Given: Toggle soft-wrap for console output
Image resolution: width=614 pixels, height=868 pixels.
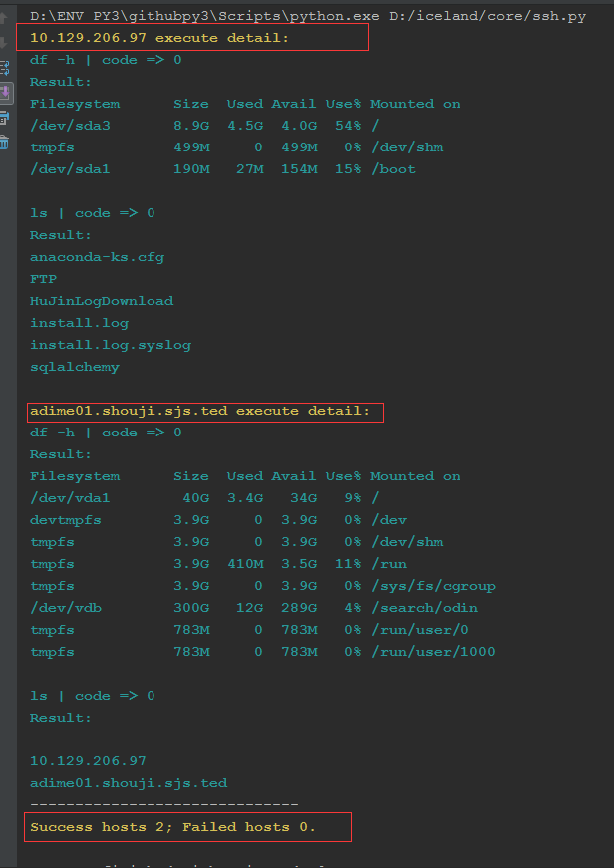Looking at the screenshot, I should [x=5, y=68].
